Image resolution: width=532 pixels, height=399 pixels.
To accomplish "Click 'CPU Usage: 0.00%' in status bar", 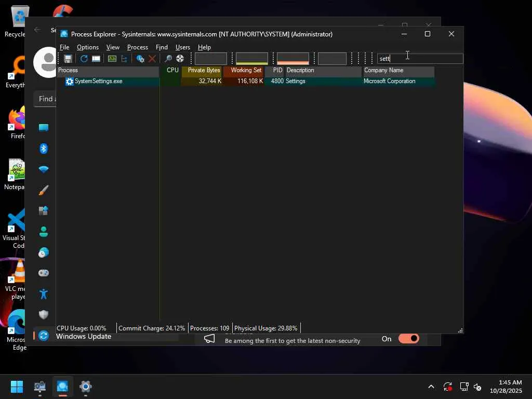I will 82,328.
